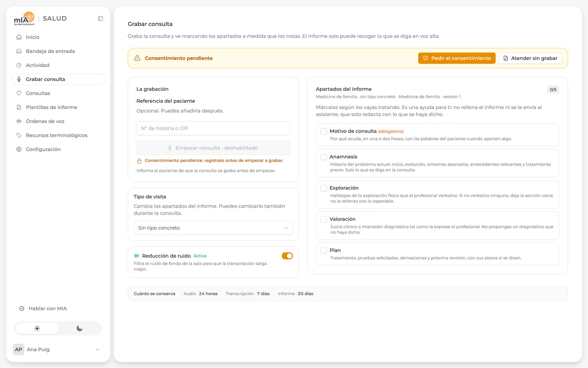Click the gear icon beside Configuración
The width and height of the screenshot is (588, 368).
19,149
